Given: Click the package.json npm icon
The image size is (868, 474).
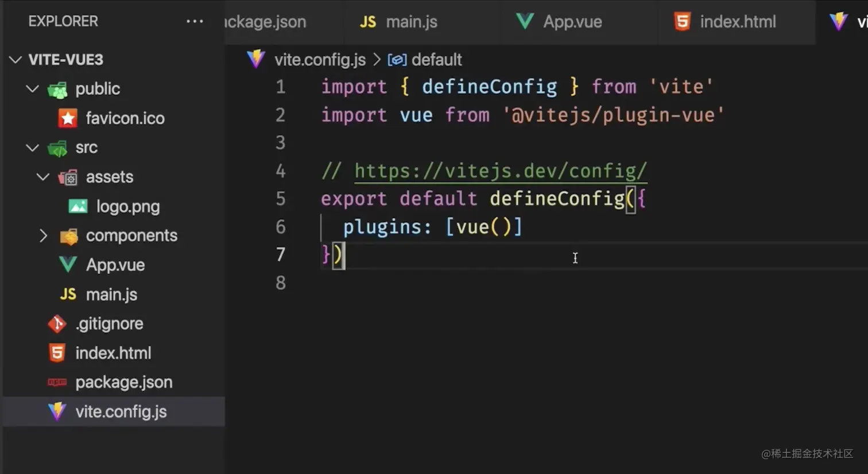Looking at the screenshot, I should pos(57,382).
